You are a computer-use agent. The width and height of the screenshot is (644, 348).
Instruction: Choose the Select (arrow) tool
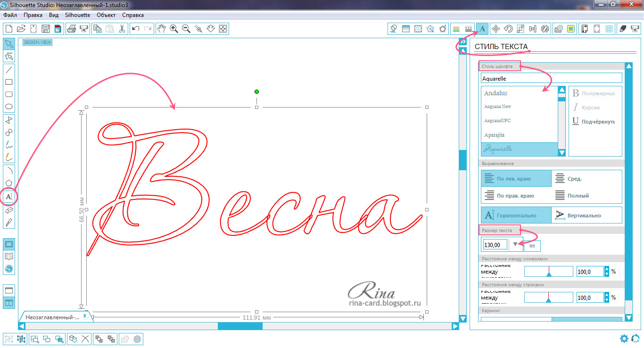(9, 44)
